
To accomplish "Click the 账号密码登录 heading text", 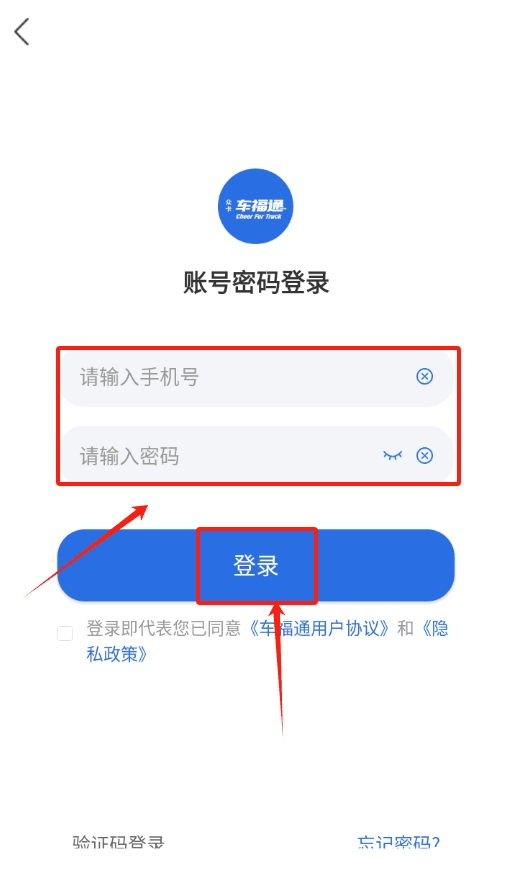I will [x=256, y=283].
